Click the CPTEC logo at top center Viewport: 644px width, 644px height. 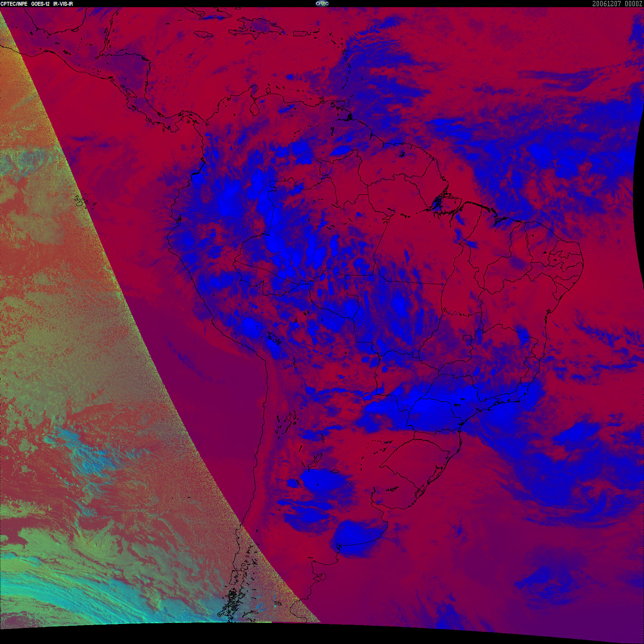click(322, 4)
